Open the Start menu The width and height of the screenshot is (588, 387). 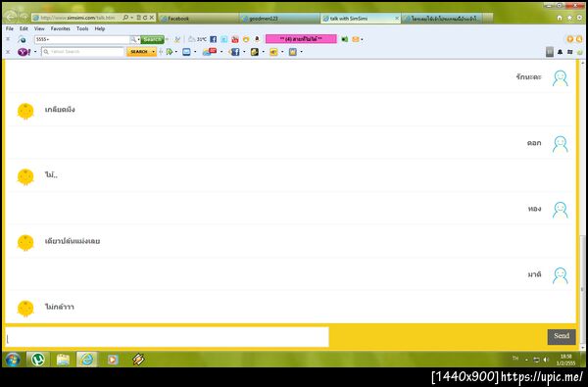tap(13, 360)
